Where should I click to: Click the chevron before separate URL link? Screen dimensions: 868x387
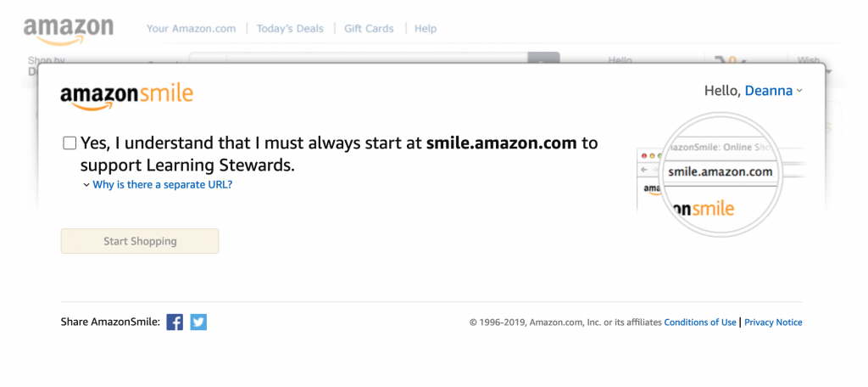coord(86,185)
